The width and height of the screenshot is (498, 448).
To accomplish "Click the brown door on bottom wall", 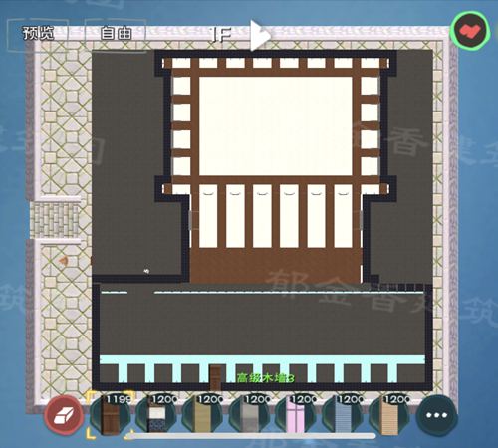I will pos(215,378).
